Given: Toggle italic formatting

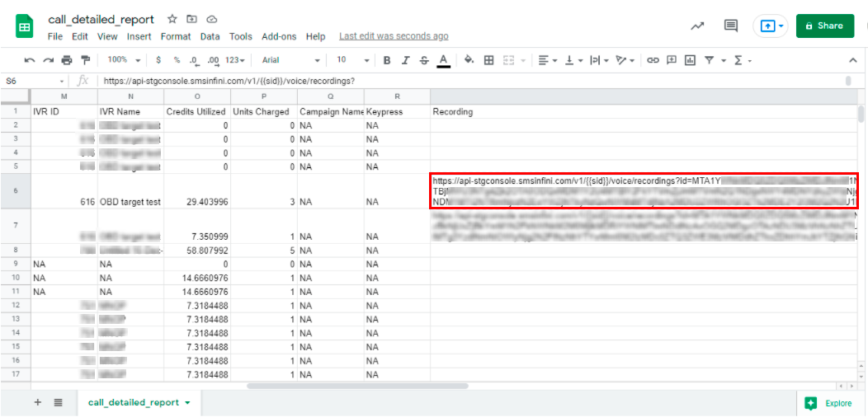Looking at the screenshot, I should coord(406,59).
